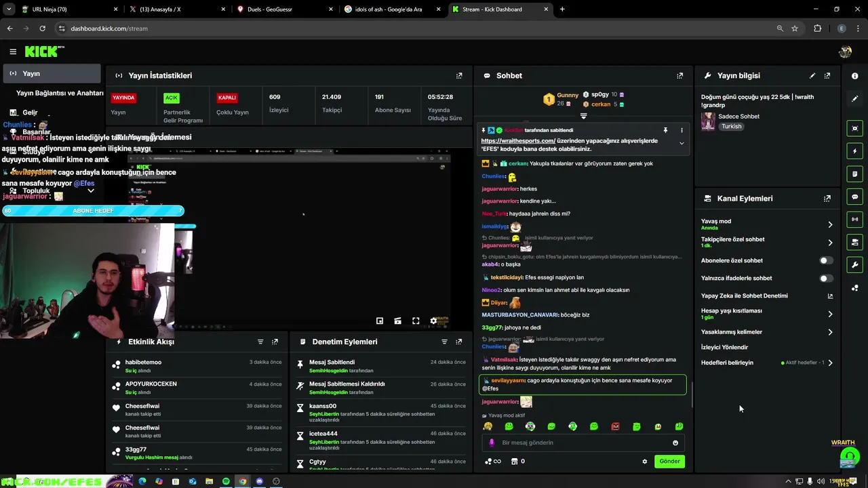Enter fullscreen on the stream preview

pyautogui.click(x=416, y=321)
